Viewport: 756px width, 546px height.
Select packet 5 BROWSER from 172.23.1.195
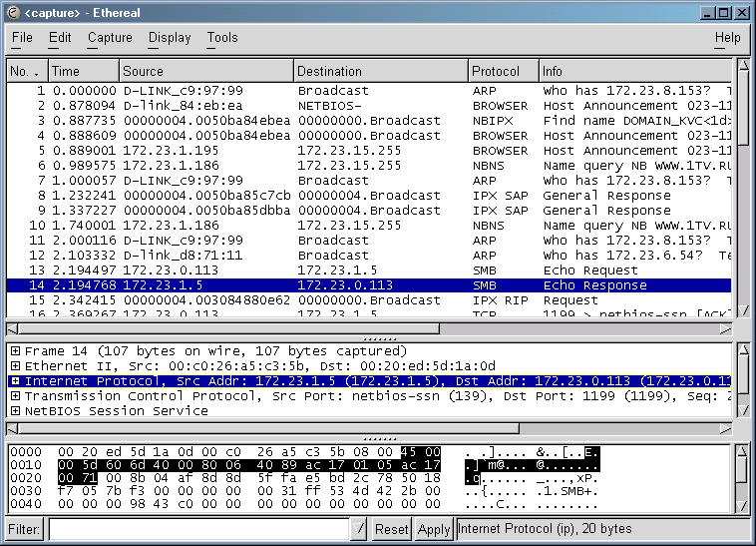tap(369, 151)
